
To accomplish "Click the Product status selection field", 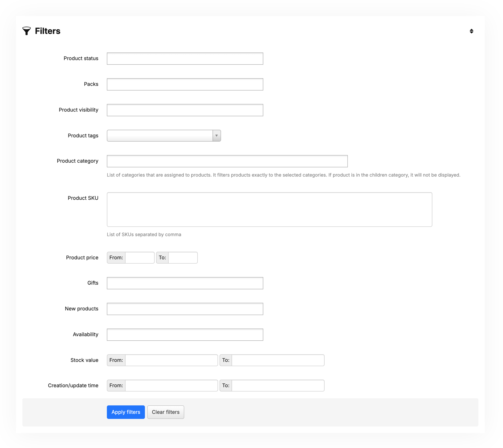I will [185, 59].
